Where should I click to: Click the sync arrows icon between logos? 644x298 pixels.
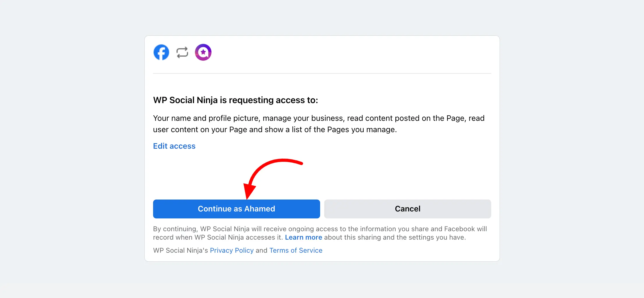182,53
